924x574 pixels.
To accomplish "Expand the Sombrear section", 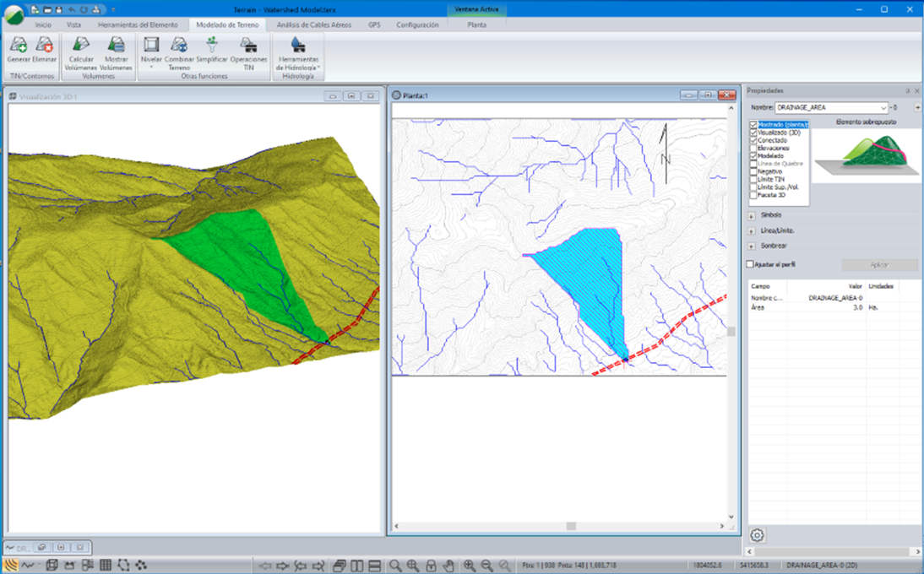I will coord(751,246).
